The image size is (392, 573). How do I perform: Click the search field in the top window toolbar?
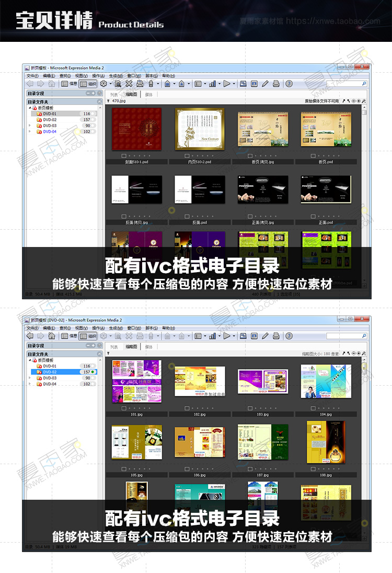[346, 84]
